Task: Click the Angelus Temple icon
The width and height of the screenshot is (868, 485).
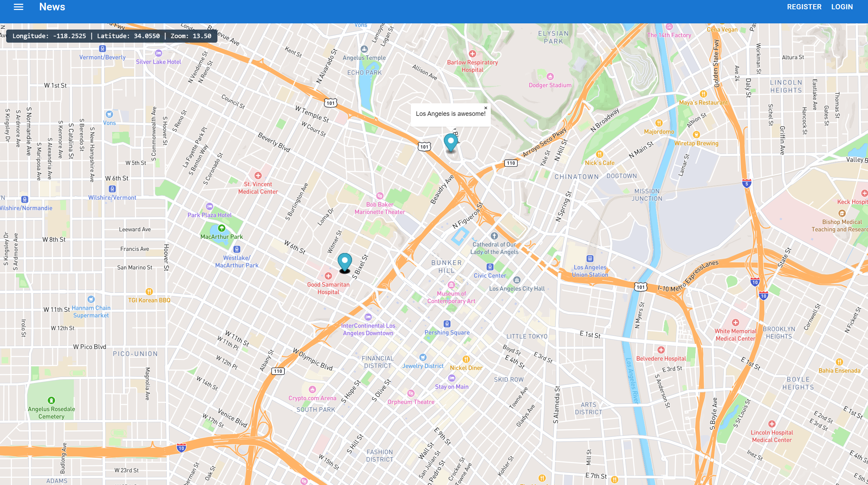Action: point(364,49)
